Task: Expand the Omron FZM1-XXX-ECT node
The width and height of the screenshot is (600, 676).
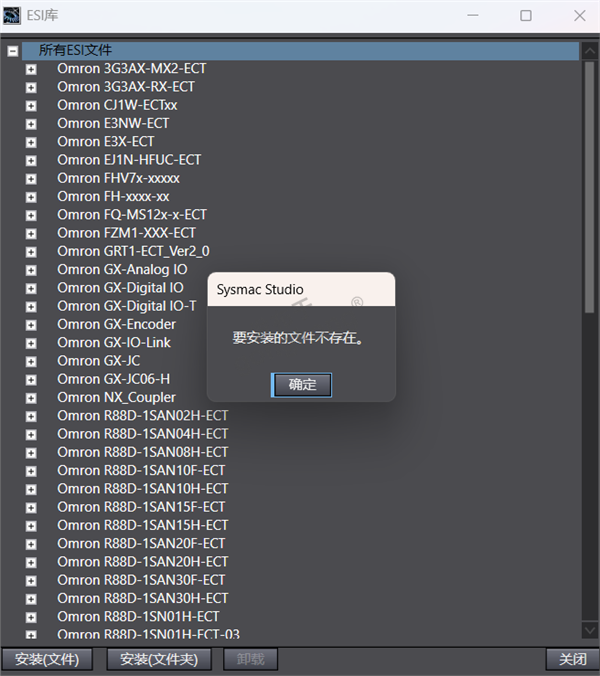Action: (31, 234)
